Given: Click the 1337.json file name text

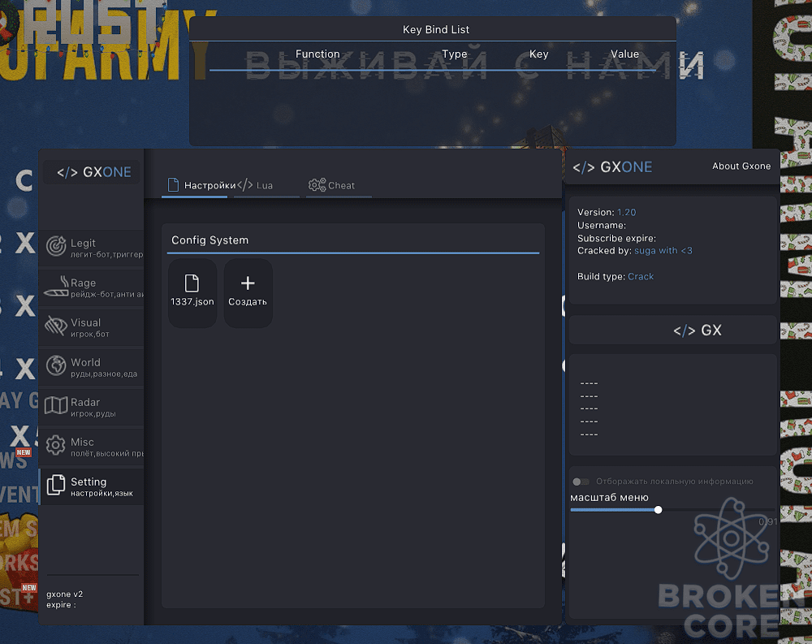Looking at the screenshot, I should point(192,301).
